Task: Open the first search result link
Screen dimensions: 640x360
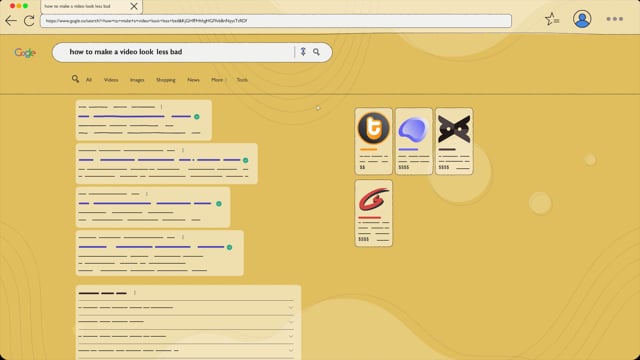Action: tap(135, 117)
